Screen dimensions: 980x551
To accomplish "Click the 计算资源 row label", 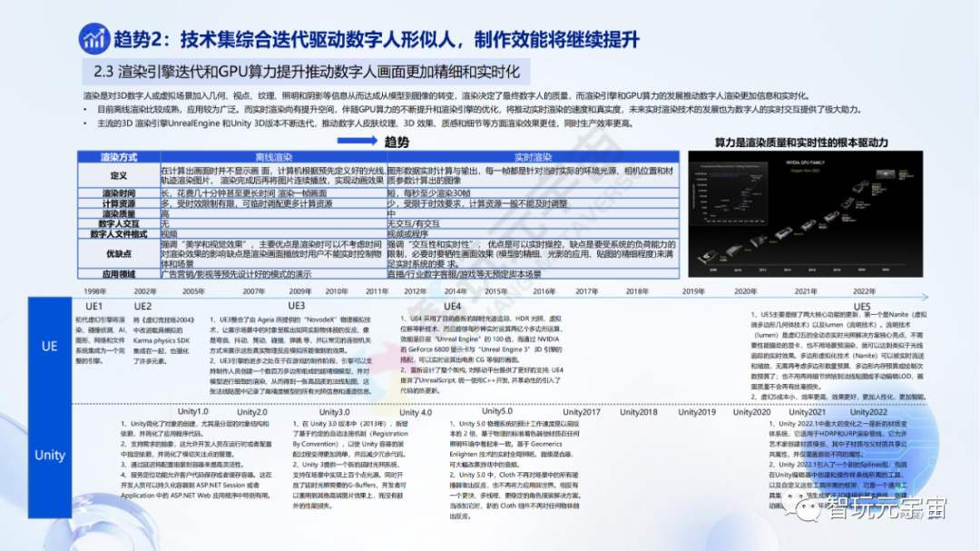I will pyautogui.click(x=119, y=203).
